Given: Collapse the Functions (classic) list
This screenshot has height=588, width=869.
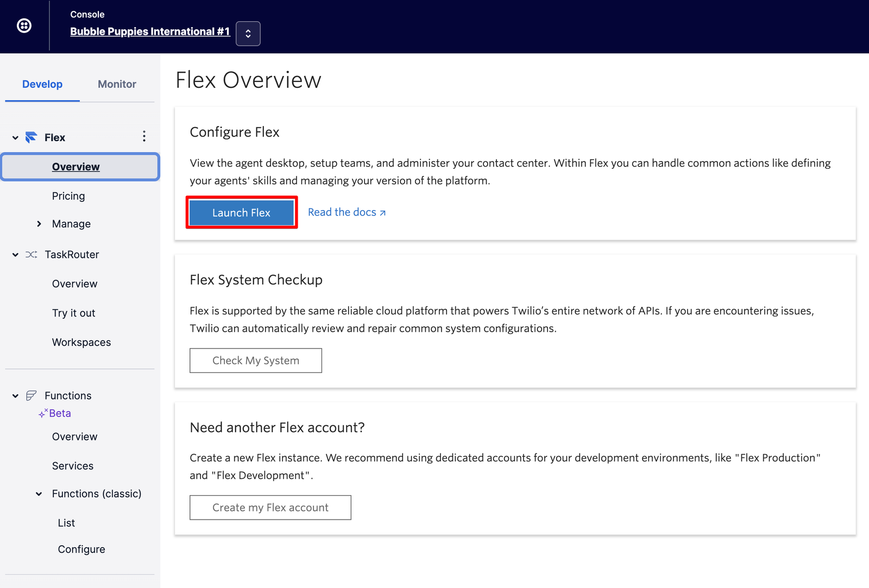Looking at the screenshot, I should click(x=39, y=494).
